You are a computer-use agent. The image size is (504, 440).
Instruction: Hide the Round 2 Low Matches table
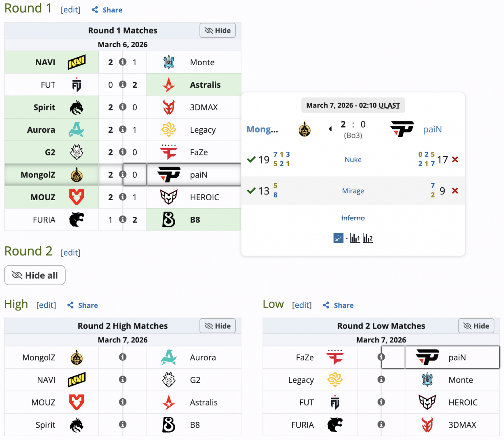pyautogui.click(x=476, y=326)
